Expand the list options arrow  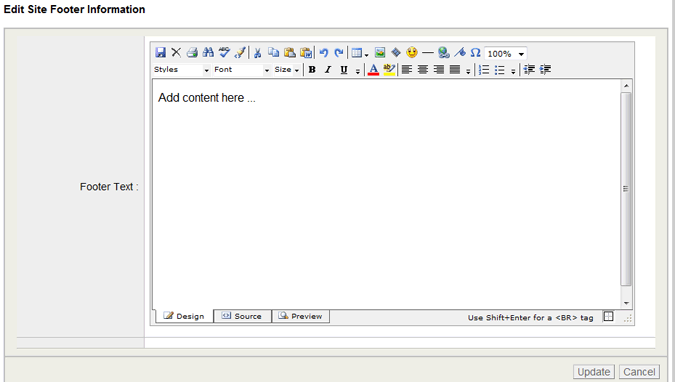coord(513,71)
